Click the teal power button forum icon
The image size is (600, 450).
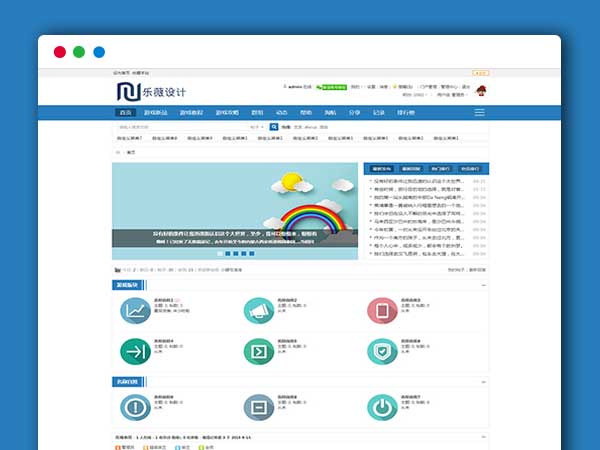(382, 407)
